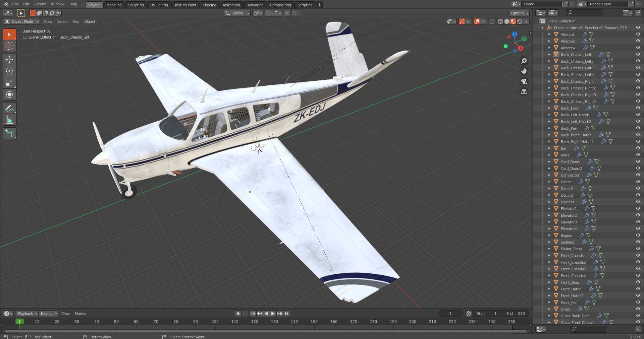
Task: Hide Back_Door object via eye icon
Action: coord(638,108)
